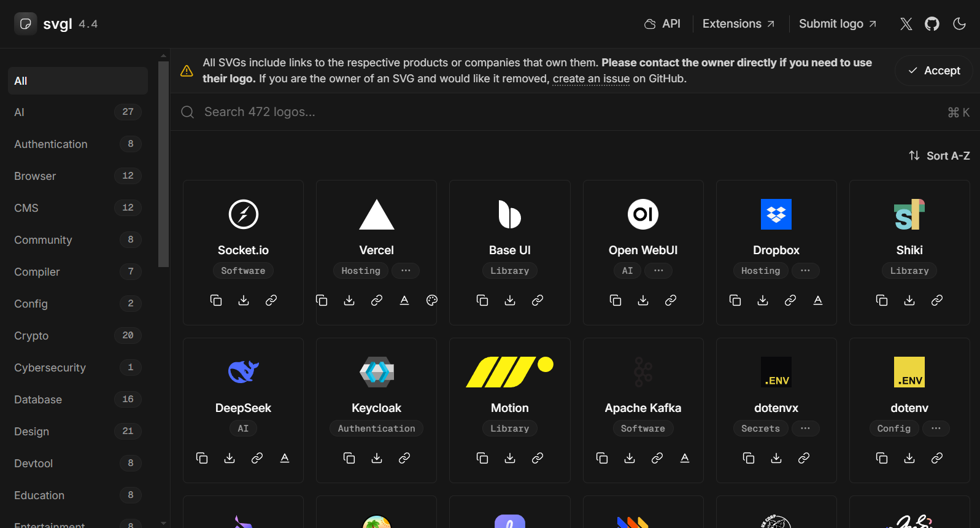Select the Design category

78,432
